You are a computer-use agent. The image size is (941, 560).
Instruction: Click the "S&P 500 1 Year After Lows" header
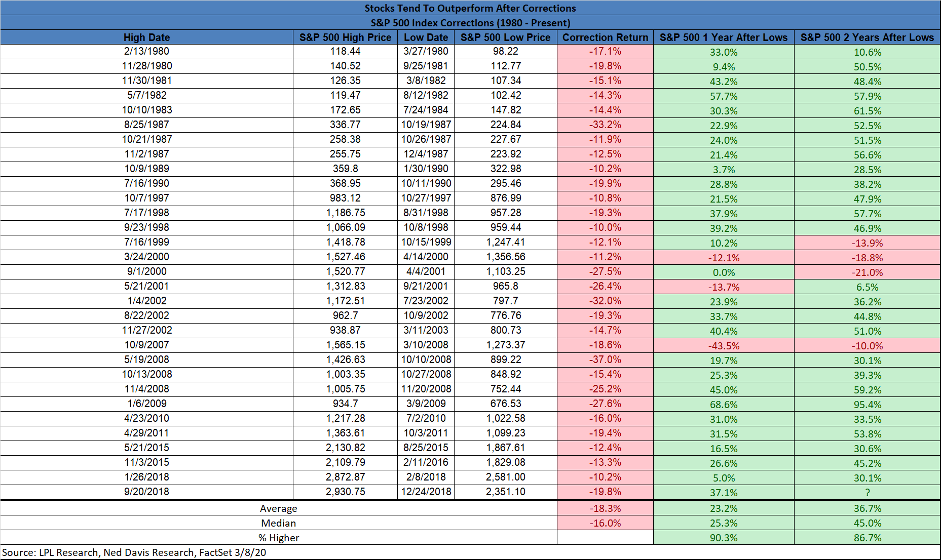[x=723, y=37]
